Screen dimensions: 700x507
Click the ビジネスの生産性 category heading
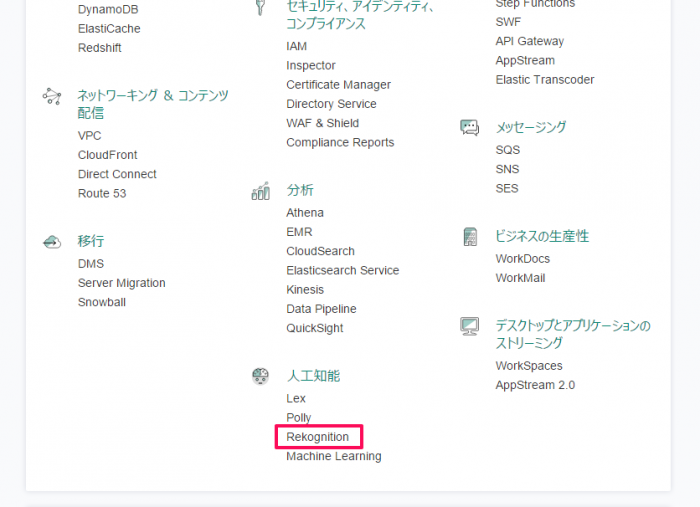pyautogui.click(x=542, y=236)
